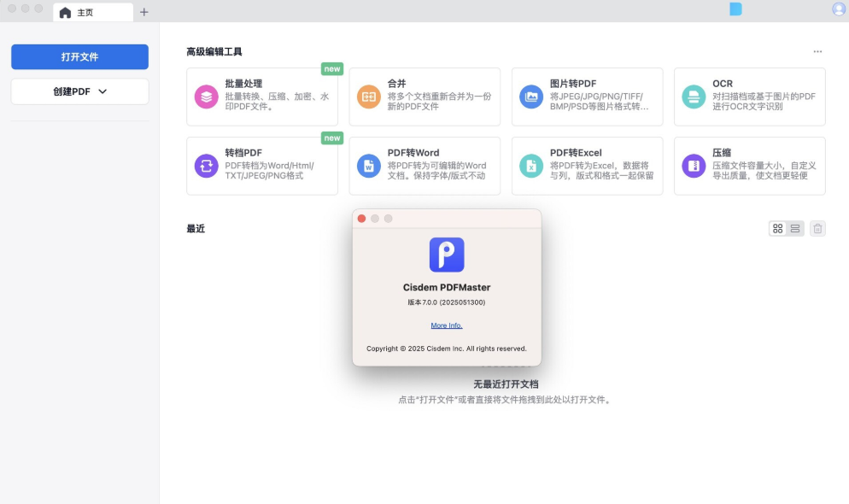
Task: Open the OCR tool icon
Action: click(x=694, y=97)
